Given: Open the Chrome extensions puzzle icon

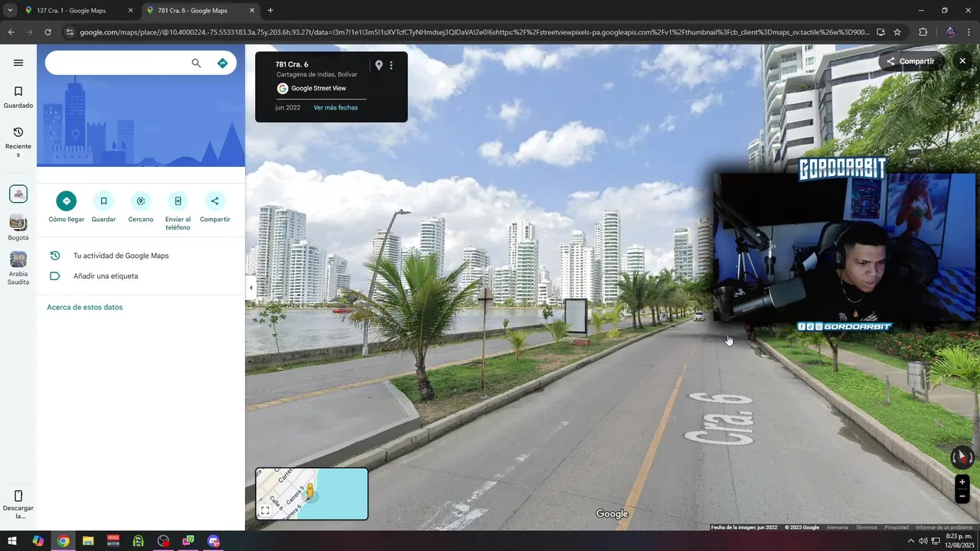Looking at the screenshot, I should 923,32.
